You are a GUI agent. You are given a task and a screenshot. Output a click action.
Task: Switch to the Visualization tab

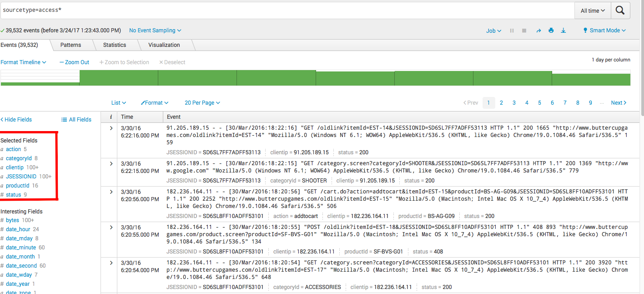click(x=165, y=45)
